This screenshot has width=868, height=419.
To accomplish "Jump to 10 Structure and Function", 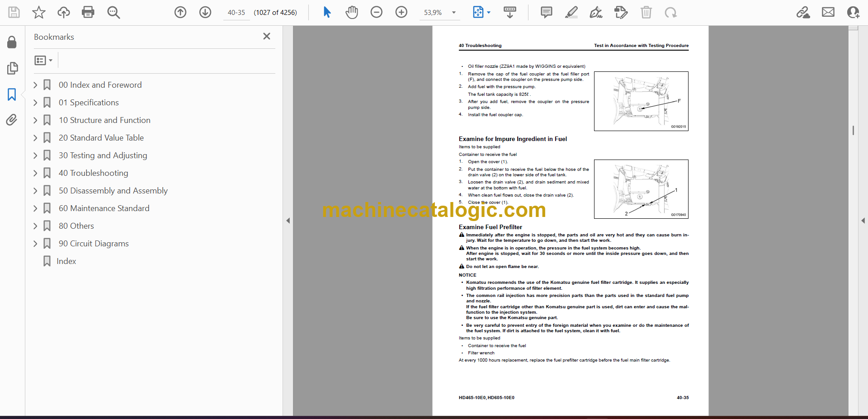I will pyautogui.click(x=104, y=120).
